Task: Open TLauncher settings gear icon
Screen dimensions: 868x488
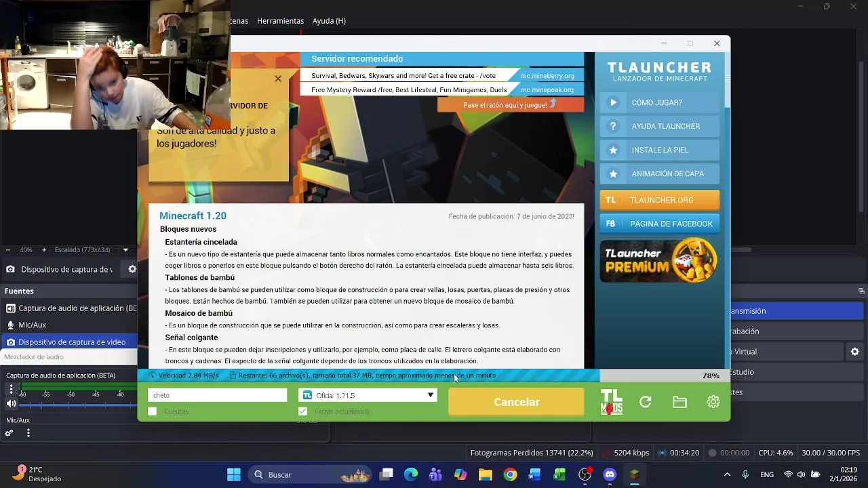Action: click(713, 402)
